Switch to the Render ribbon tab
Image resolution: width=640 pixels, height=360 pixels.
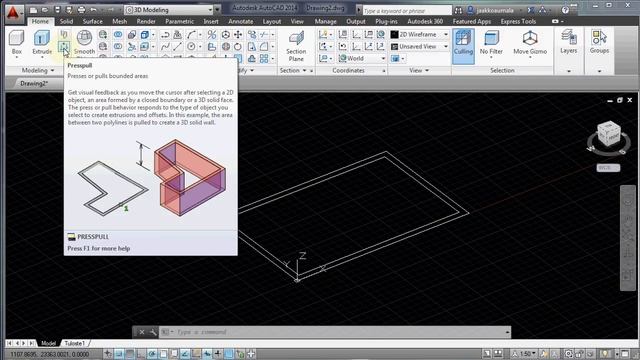pos(146,22)
